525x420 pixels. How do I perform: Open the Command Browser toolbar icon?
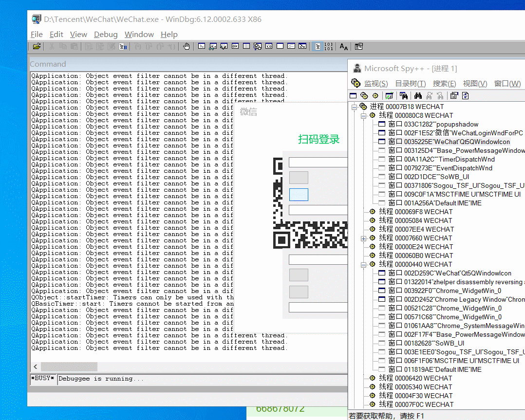pos(302,47)
